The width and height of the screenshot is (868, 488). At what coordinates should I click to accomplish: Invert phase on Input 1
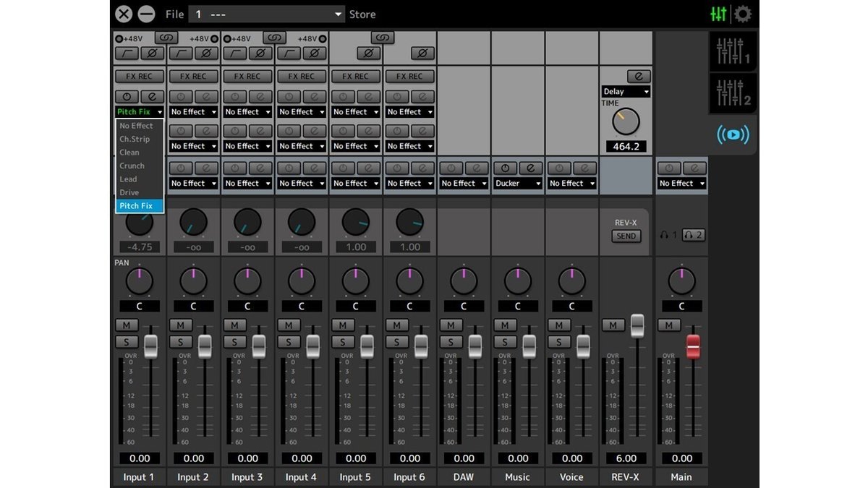point(153,53)
